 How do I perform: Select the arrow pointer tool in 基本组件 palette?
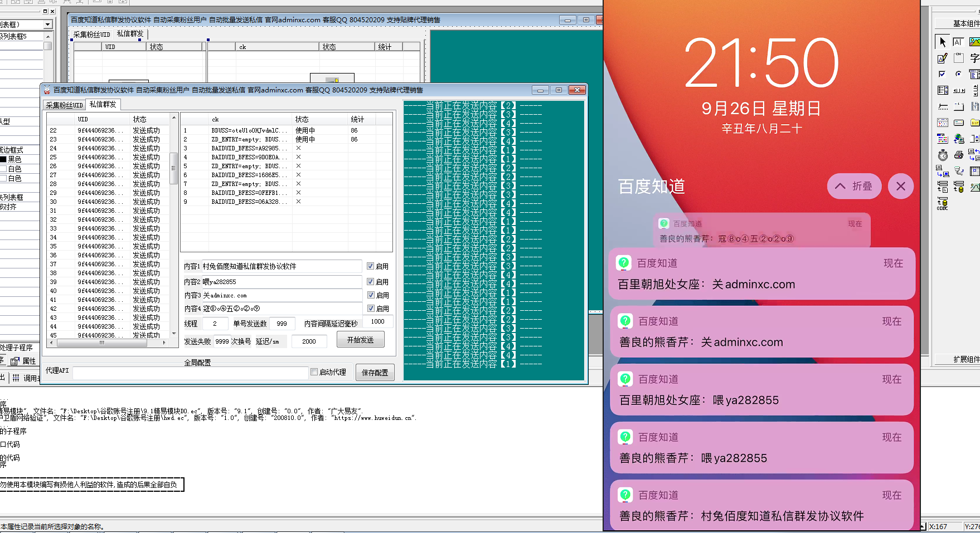[x=943, y=41]
